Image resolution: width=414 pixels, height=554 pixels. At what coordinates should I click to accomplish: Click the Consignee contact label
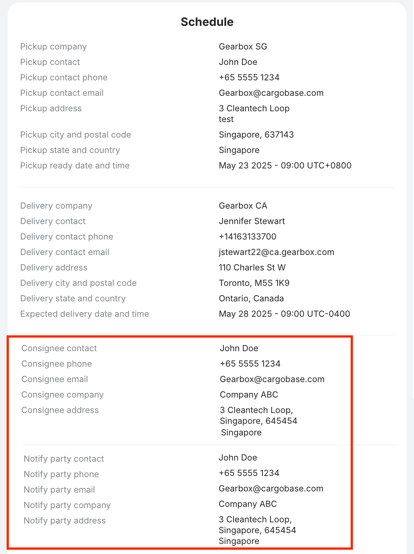(59, 348)
